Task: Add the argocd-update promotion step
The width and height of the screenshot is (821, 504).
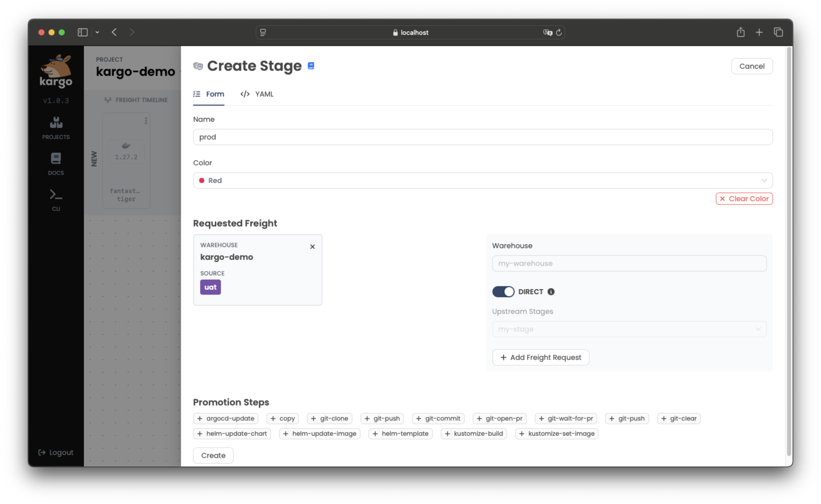Action: pos(226,418)
